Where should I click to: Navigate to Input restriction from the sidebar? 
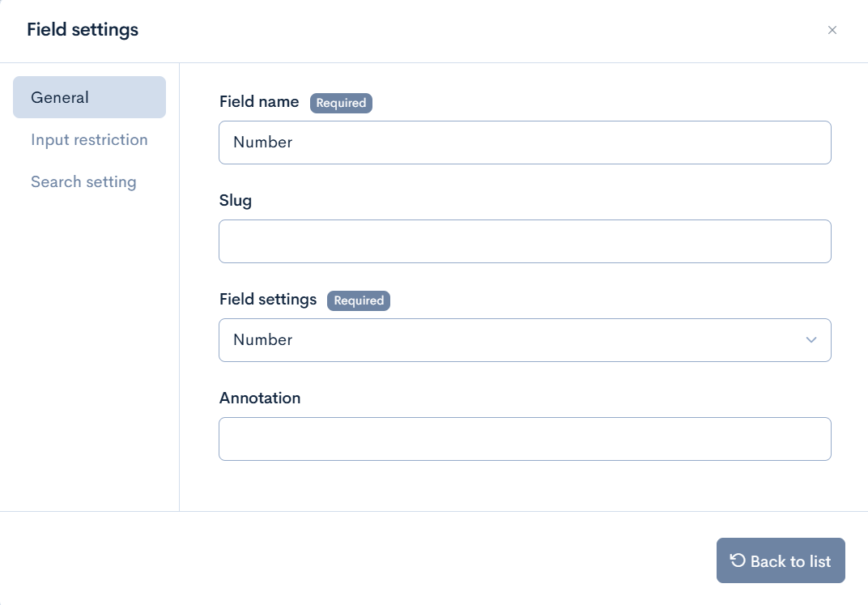[x=89, y=139]
